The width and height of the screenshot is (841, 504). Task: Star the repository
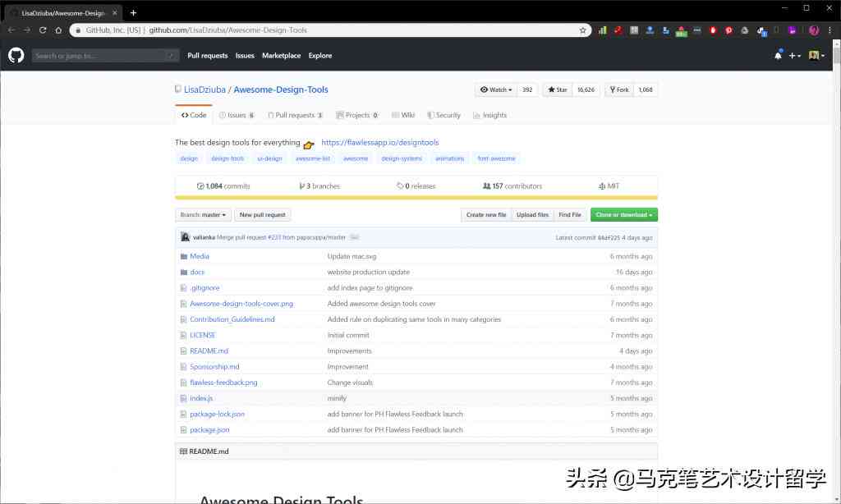(x=558, y=89)
